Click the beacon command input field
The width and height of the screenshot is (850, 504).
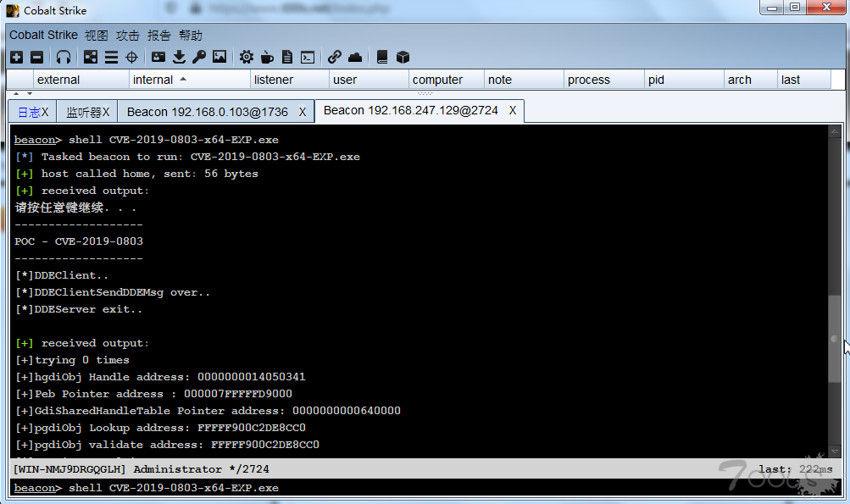(426, 488)
